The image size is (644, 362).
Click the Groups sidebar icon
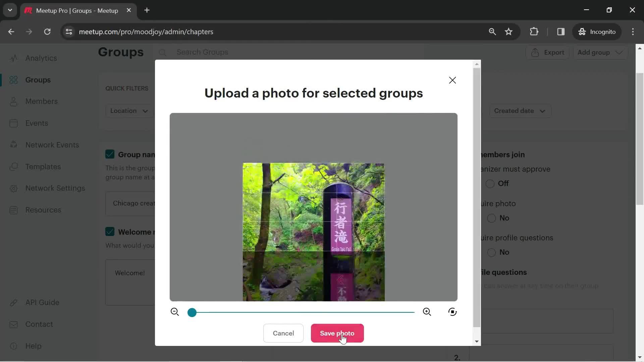click(x=13, y=79)
